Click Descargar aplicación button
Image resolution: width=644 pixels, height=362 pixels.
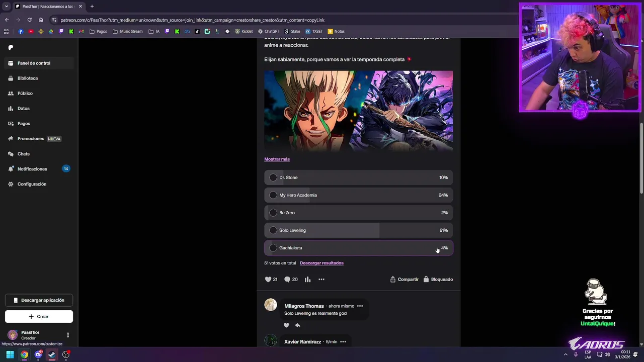(x=39, y=300)
